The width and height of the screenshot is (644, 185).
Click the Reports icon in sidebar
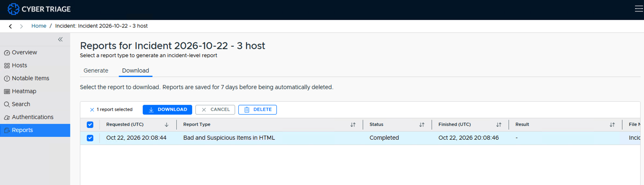coord(7,130)
